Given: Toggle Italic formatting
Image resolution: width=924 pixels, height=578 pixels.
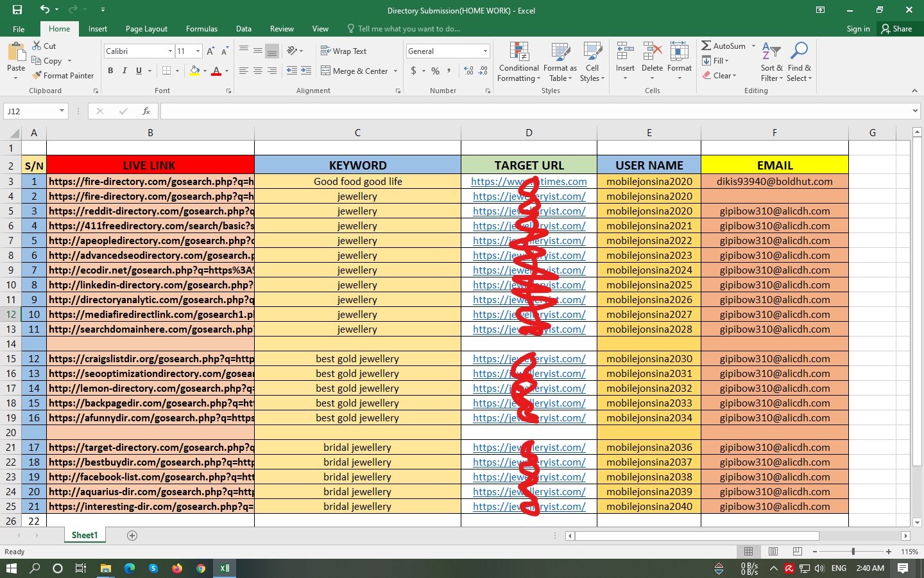Looking at the screenshot, I should tap(124, 71).
